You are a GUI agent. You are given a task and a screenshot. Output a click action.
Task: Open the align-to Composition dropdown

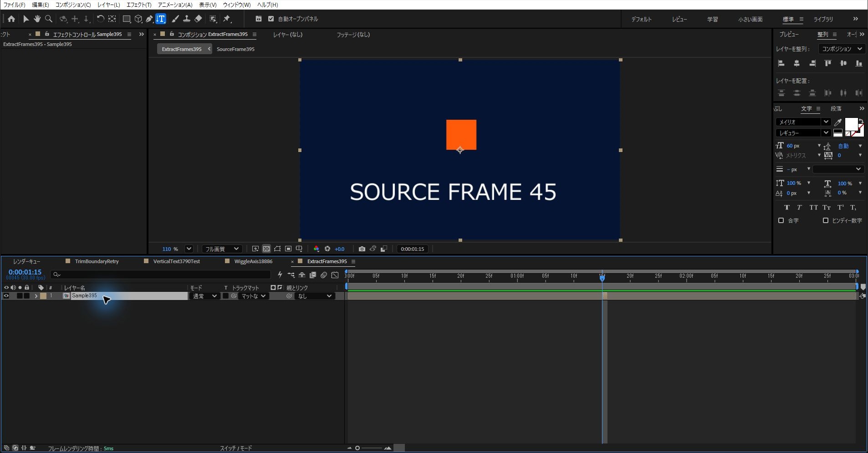pos(841,49)
